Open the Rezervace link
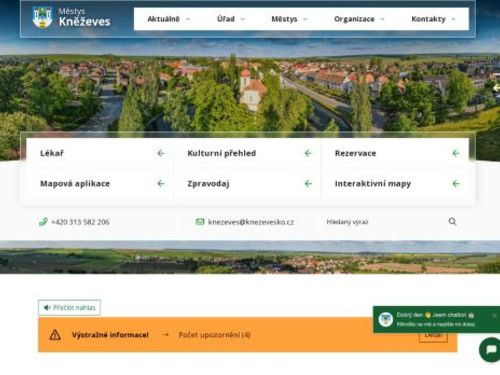 point(395,153)
